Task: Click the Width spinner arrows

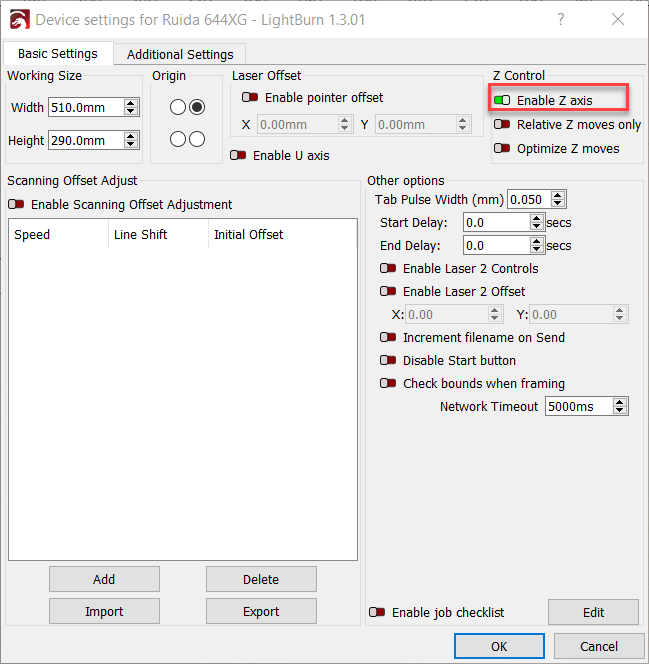Action: pos(131,107)
